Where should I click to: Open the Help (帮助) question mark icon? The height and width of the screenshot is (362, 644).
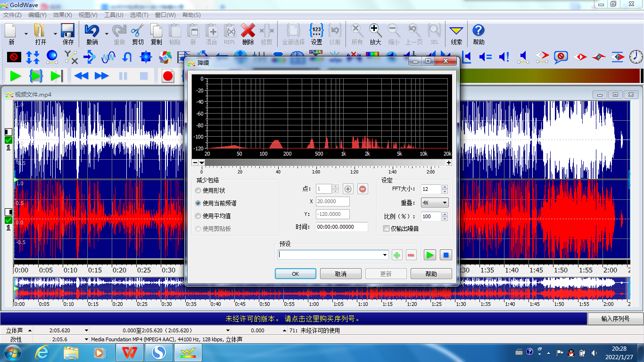[478, 31]
